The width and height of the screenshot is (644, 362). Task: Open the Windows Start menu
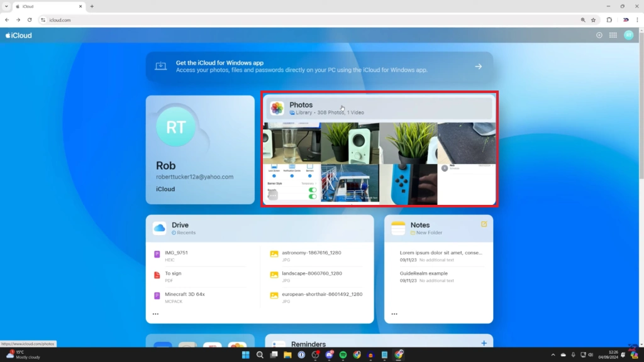pyautogui.click(x=246, y=354)
